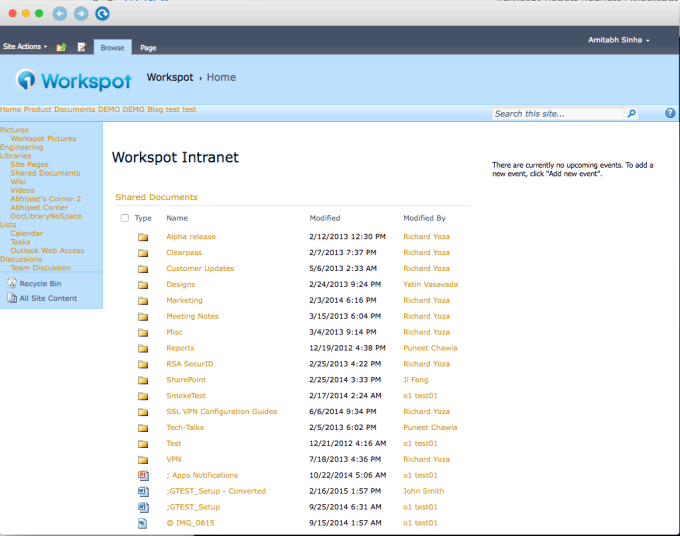
Task: Click the browser reload button
Action: coord(101,13)
